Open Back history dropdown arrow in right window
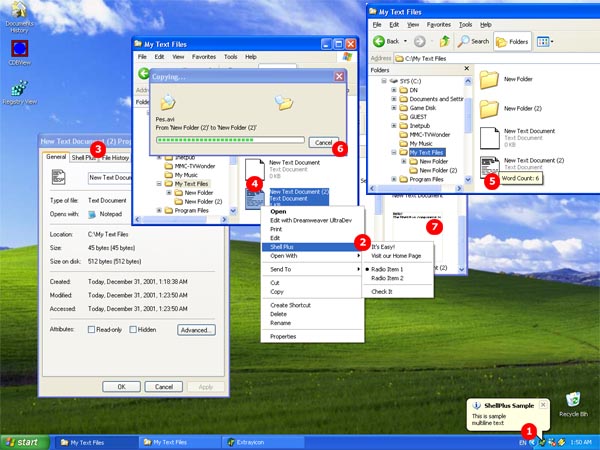The image size is (600, 450). click(405, 41)
